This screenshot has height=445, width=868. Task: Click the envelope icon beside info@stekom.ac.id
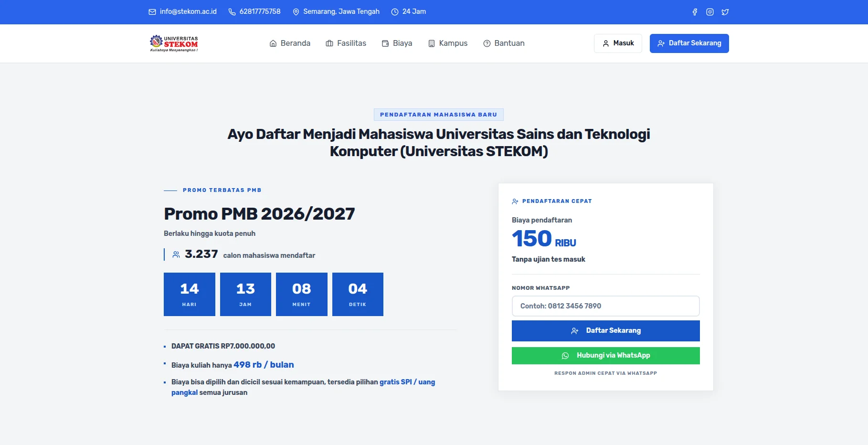152,12
